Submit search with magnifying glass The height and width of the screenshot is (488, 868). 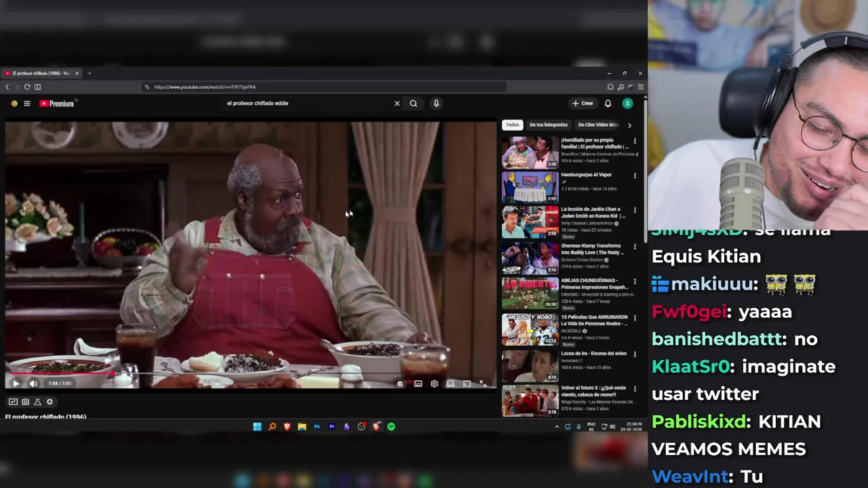(413, 103)
